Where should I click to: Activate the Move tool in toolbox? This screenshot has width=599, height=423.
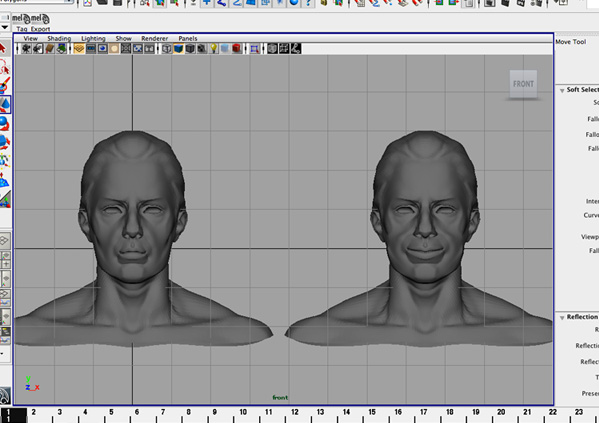(5, 104)
